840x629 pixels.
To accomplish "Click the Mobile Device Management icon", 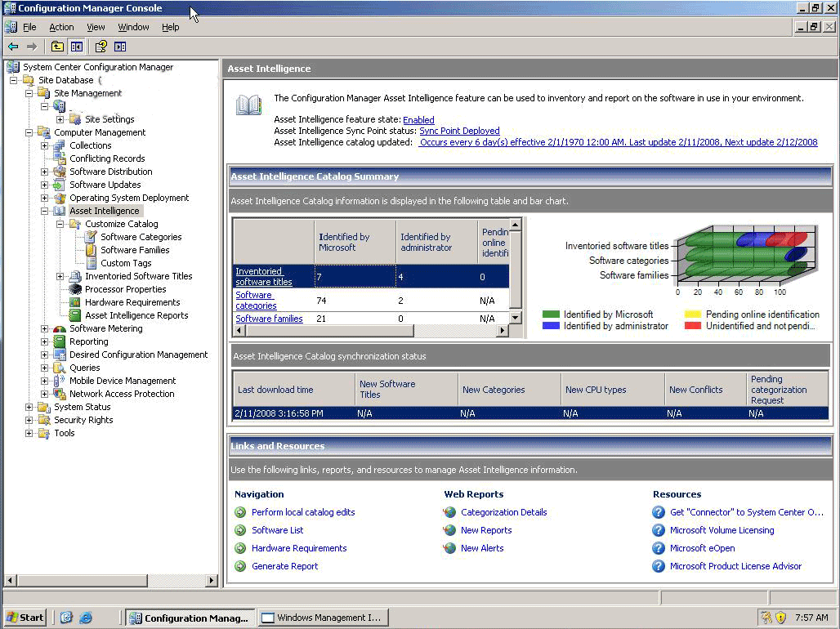I will pos(60,381).
